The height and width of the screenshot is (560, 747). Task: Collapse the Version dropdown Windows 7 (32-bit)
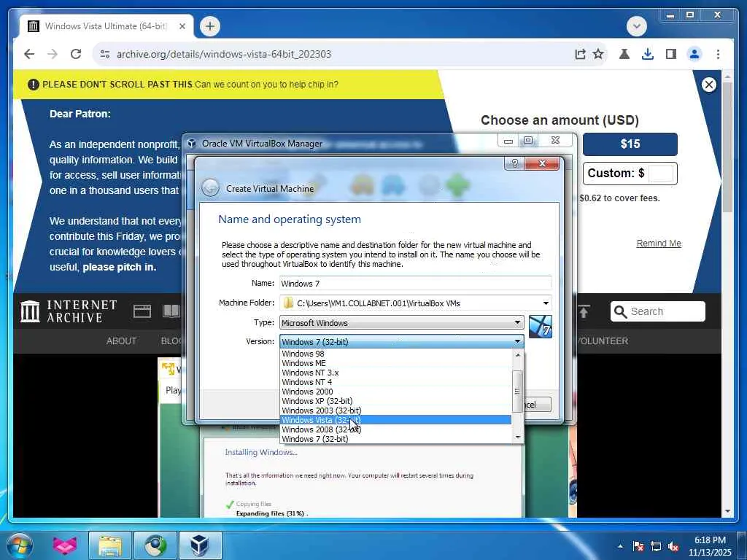[401, 342]
